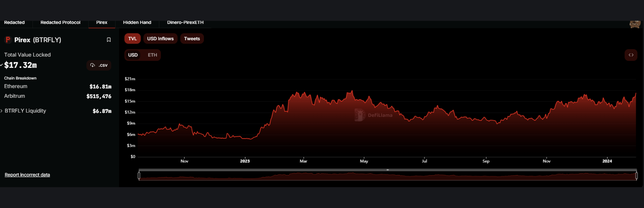The image size is (644, 208).
Task: Toggle the Tweets chart option
Action: point(192,39)
